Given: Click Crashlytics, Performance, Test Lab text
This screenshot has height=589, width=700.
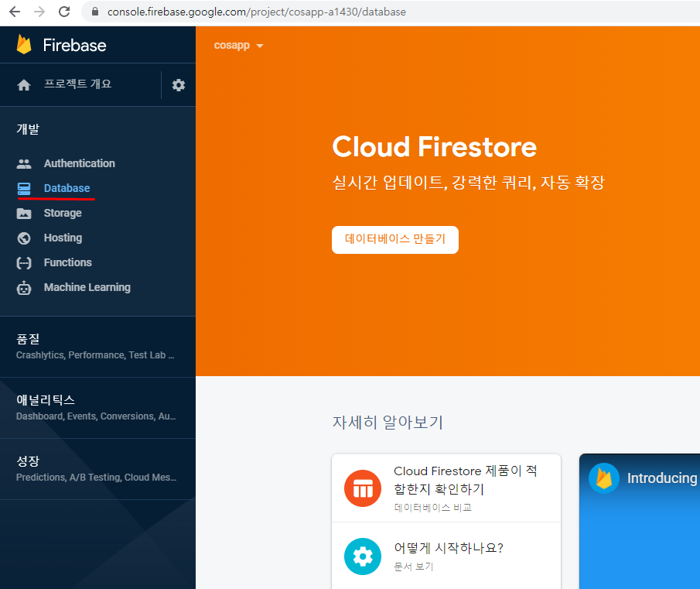Looking at the screenshot, I should 95,355.
